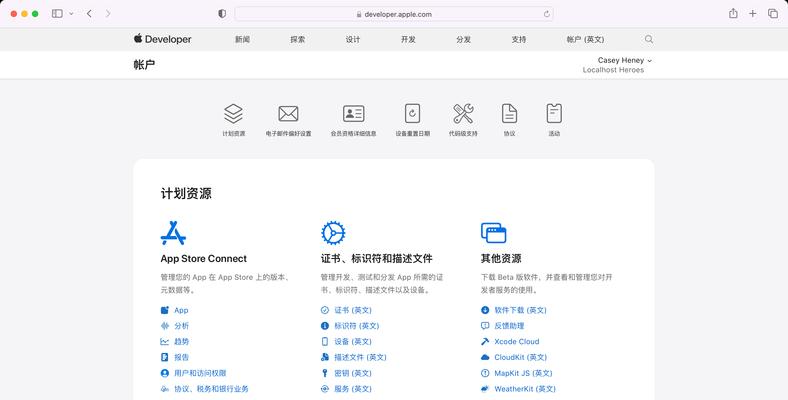
Task: Click the App Store Connect logo icon
Action: pyautogui.click(x=173, y=233)
